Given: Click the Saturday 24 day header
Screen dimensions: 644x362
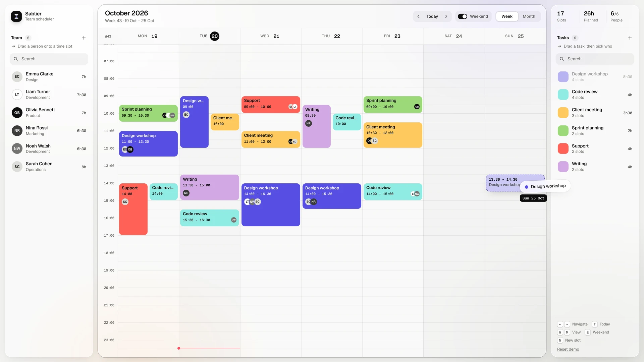Looking at the screenshot, I should point(453,36).
